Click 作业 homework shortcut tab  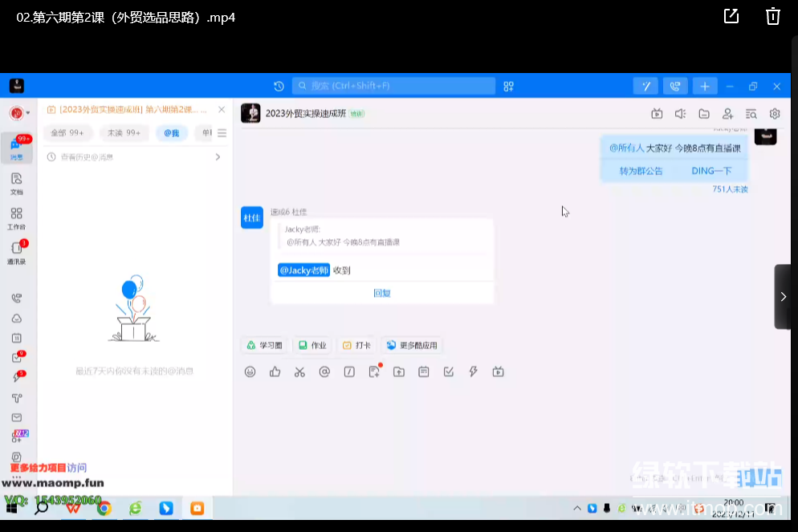[312, 345]
